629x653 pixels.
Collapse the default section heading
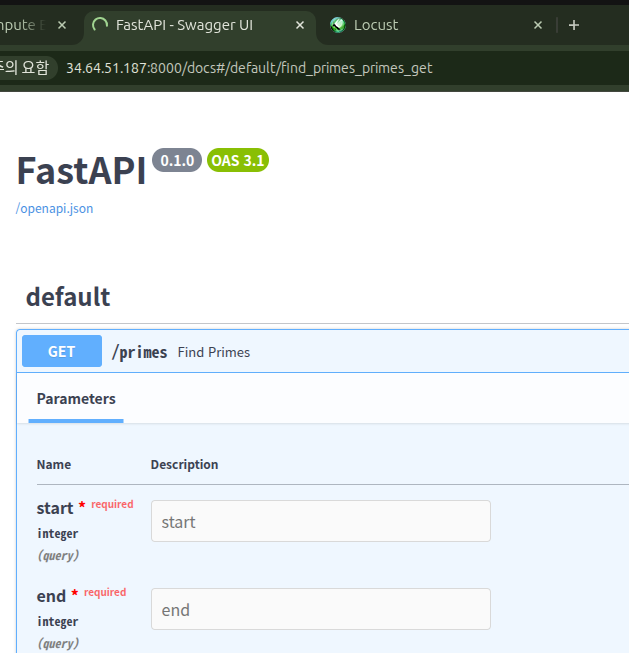pyautogui.click(x=68, y=297)
